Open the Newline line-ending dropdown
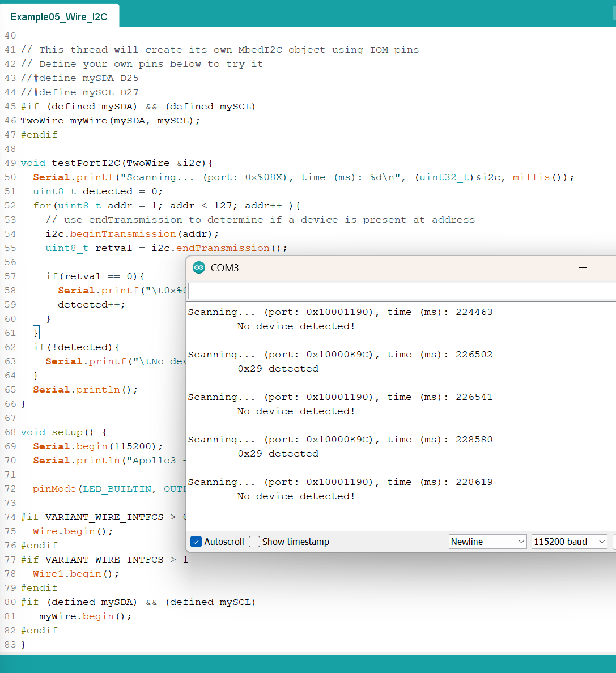 [488, 542]
